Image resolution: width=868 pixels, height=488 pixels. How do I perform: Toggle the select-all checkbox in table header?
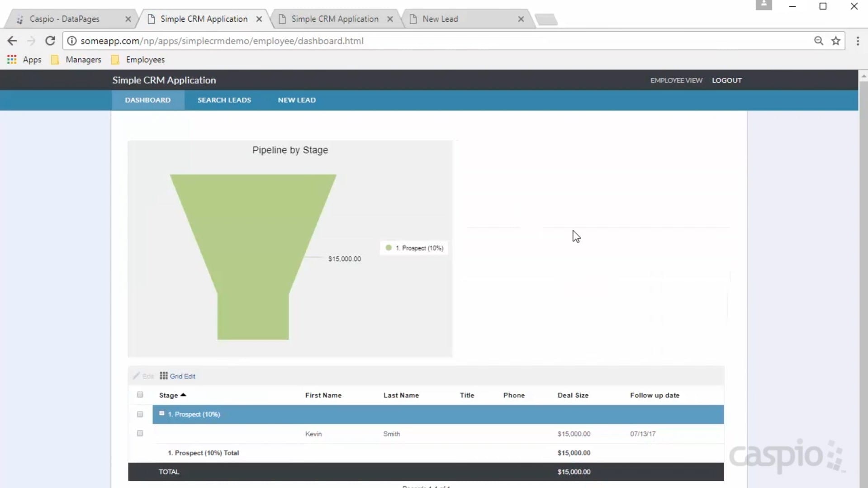[140, 395]
